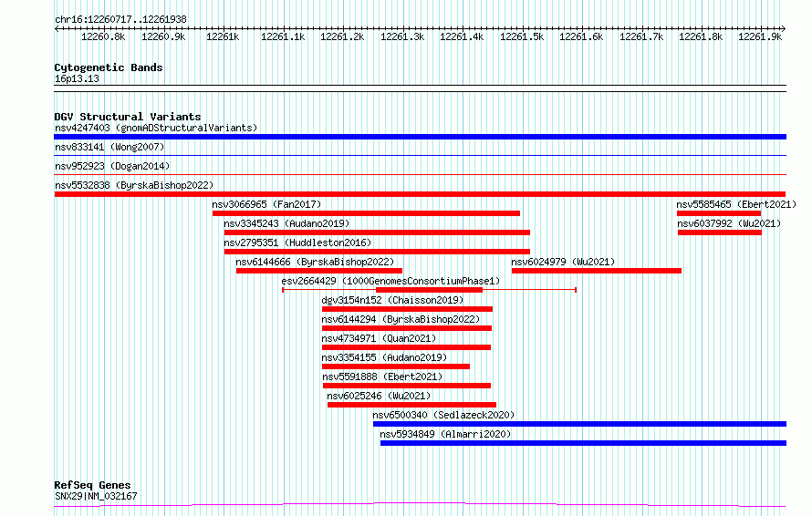Image resolution: width=812 pixels, height=516 pixels.
Task: Click nsv3345243 Audano2019 label
Action: (x=286, y=223)
